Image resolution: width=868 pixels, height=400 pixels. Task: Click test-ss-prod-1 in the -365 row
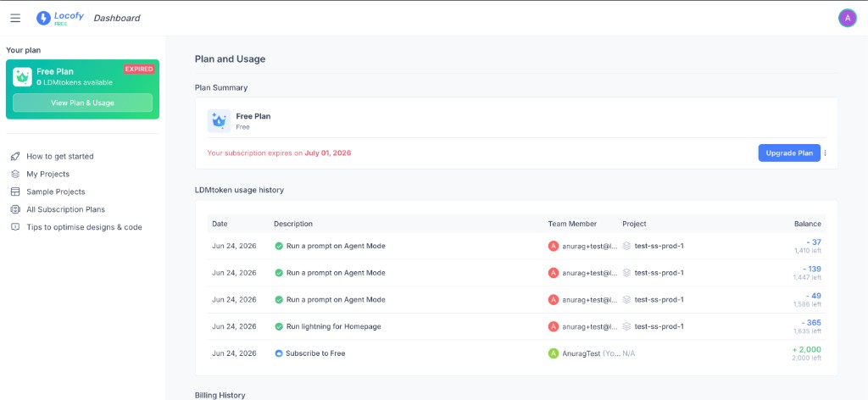point(659,326)
